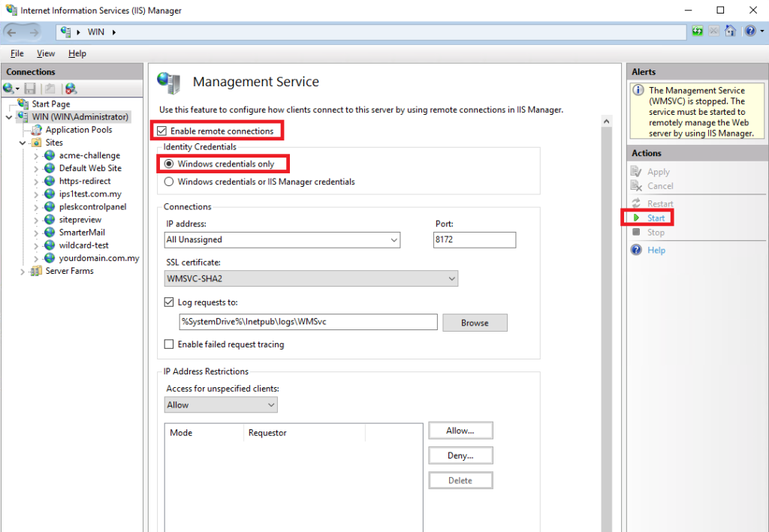Open the File menu
The image size is (769, 532).
pos(17,53)
